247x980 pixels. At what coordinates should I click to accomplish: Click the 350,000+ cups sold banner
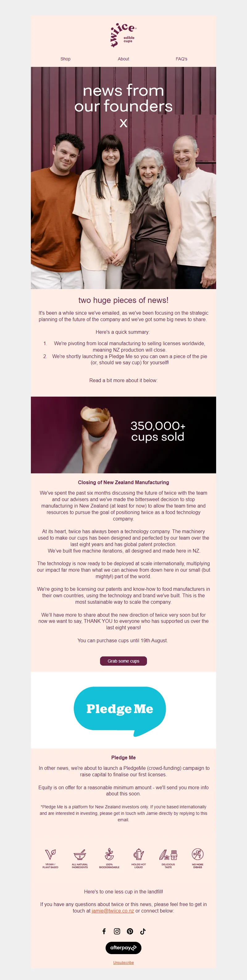[x=124, y=435]
